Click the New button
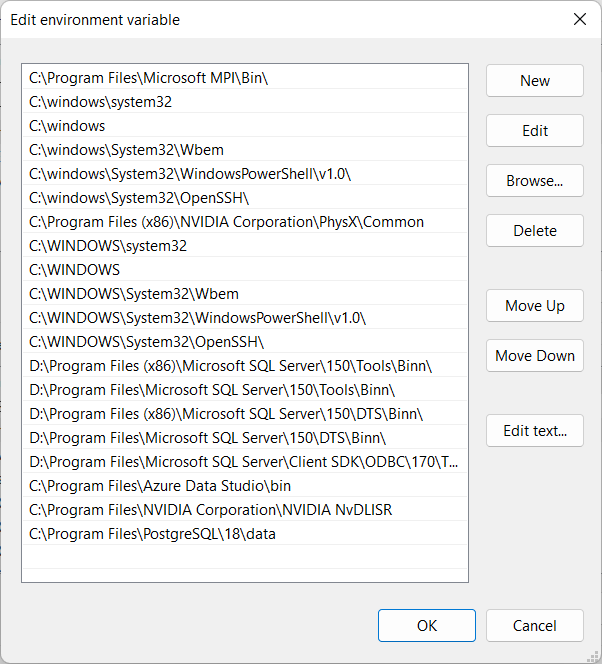Viewport: 602px width, 664px height. pyautogui.click(x=535, y=80)
